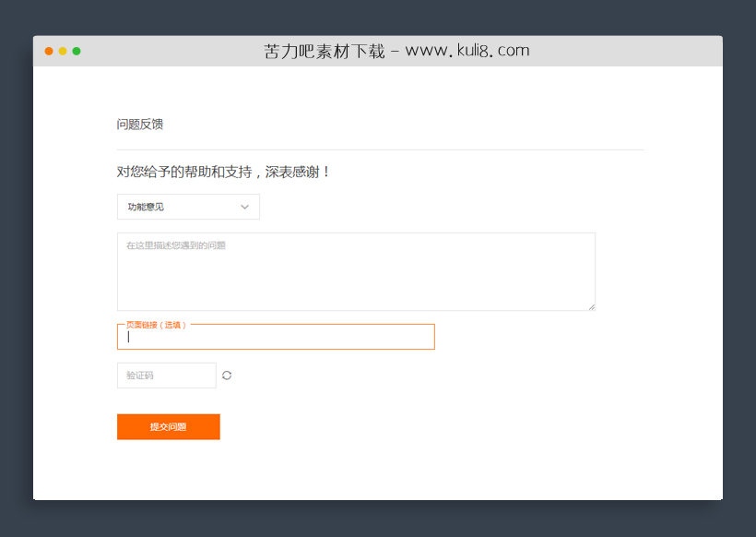Viewport: 756px width, 537px height.
Task: Click the resize handle of the description textarea
Action: (x=592, y=305)
